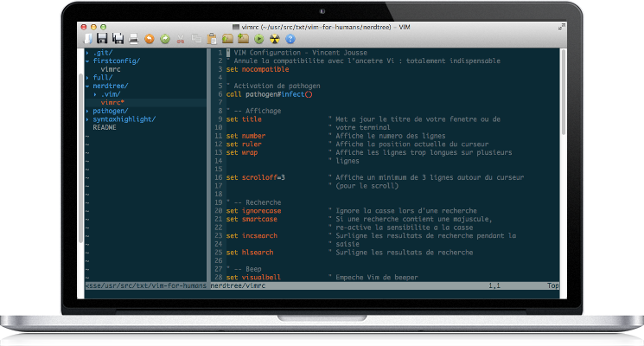Click the 'set ignorecase' line
Image resolution: width=644 pixels, height=346 pixels.
pyautogui.click(x=254, y=211)
